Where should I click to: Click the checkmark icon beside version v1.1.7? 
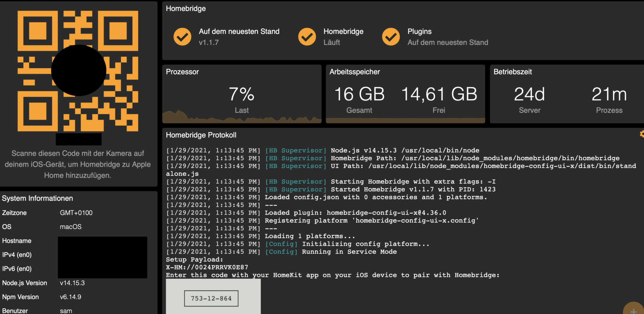tap(182, 37)
